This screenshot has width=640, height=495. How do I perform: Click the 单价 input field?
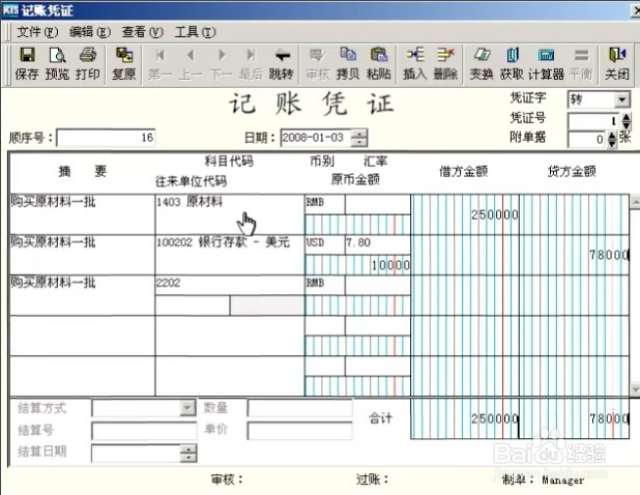click(x=300, y=431)
